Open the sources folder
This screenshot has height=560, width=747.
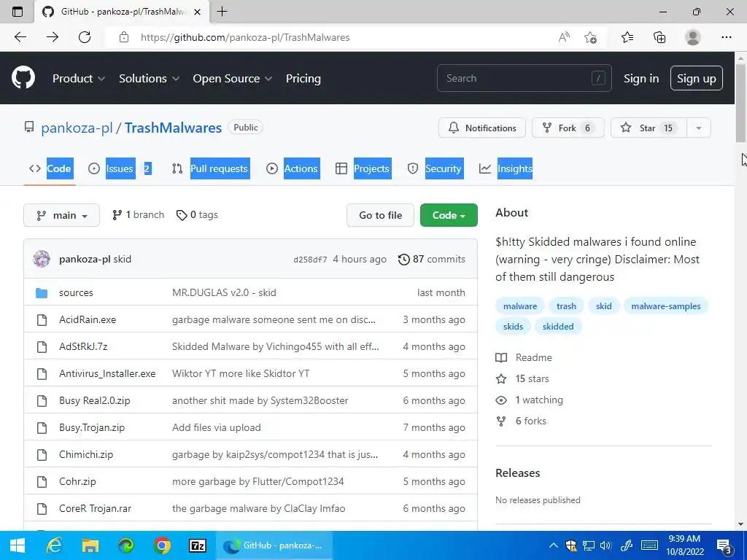pos(76,292)
